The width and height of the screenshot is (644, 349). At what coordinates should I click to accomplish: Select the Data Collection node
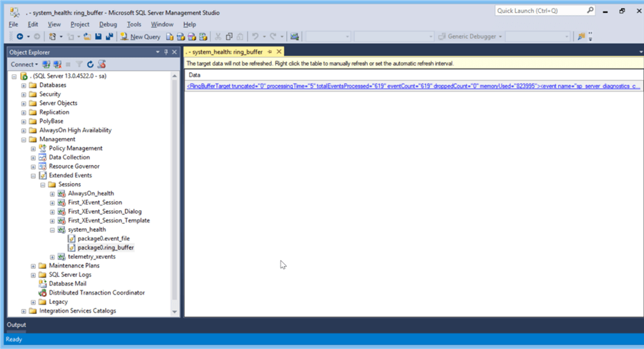pyautogui.click(x=69, y=157)
